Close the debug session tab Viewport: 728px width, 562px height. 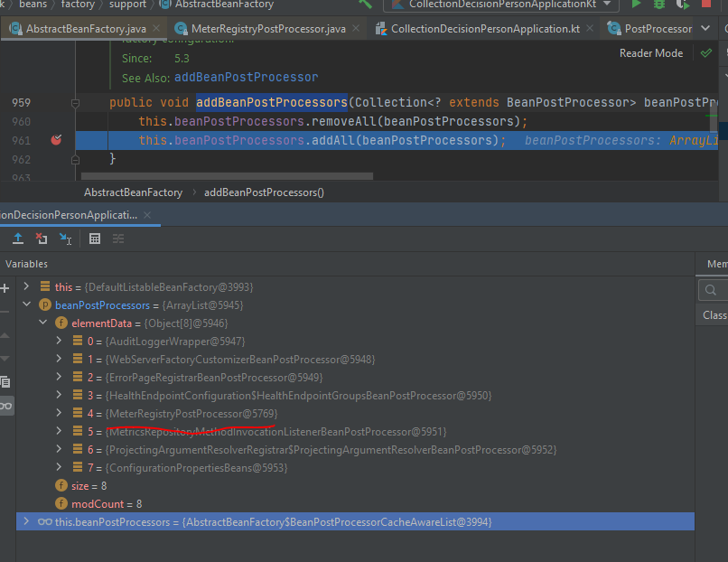(x=147, y=215)
